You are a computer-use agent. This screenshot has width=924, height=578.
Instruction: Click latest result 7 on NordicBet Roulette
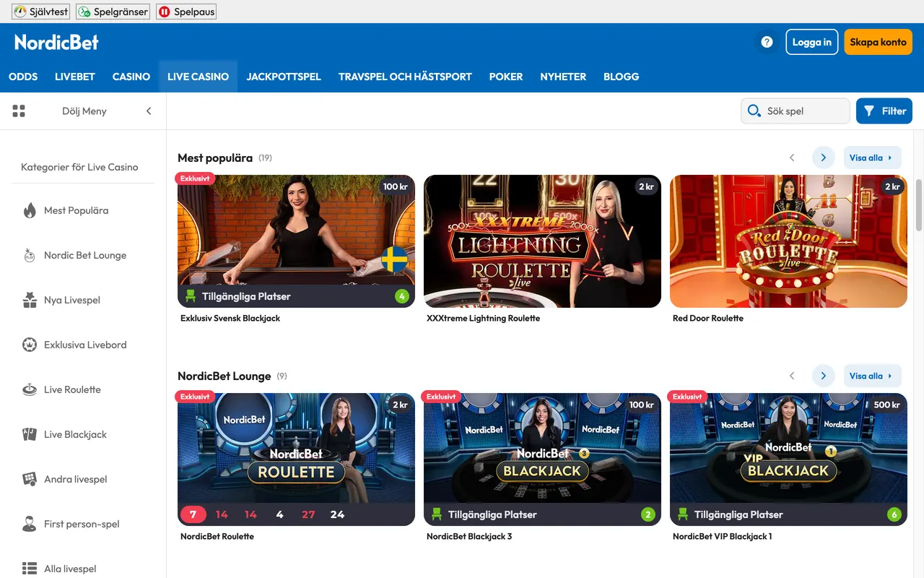[193, 514]
